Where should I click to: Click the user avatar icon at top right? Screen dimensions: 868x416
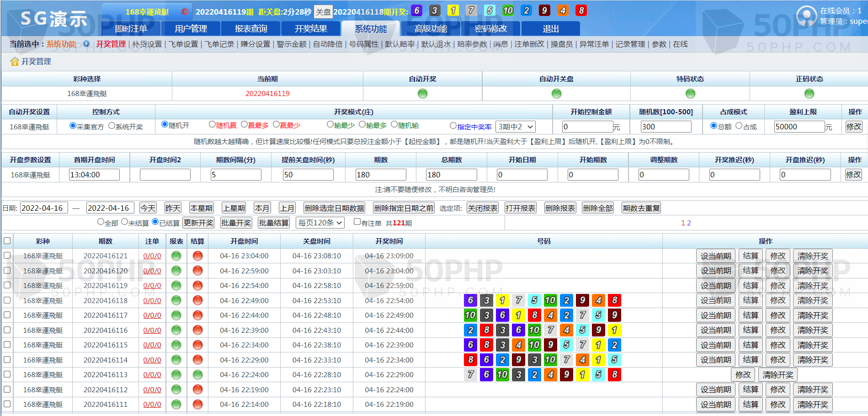coord(806,16)
